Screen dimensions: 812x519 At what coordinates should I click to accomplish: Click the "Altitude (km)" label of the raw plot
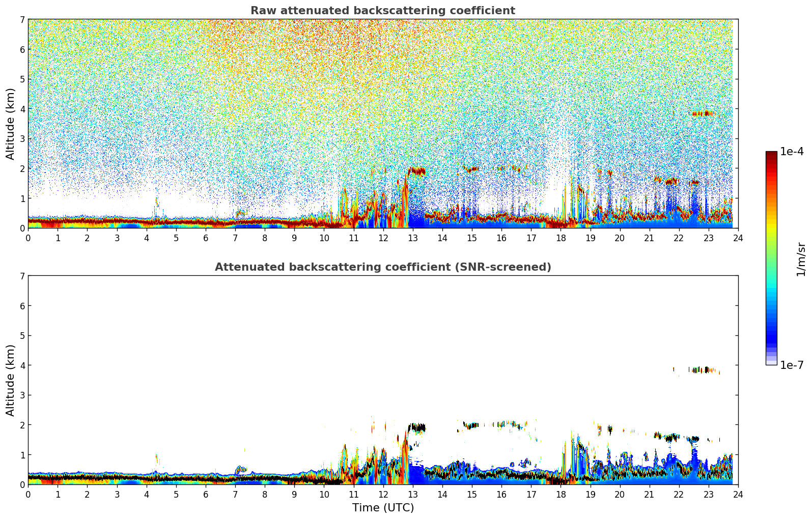(x=11, y=124)
